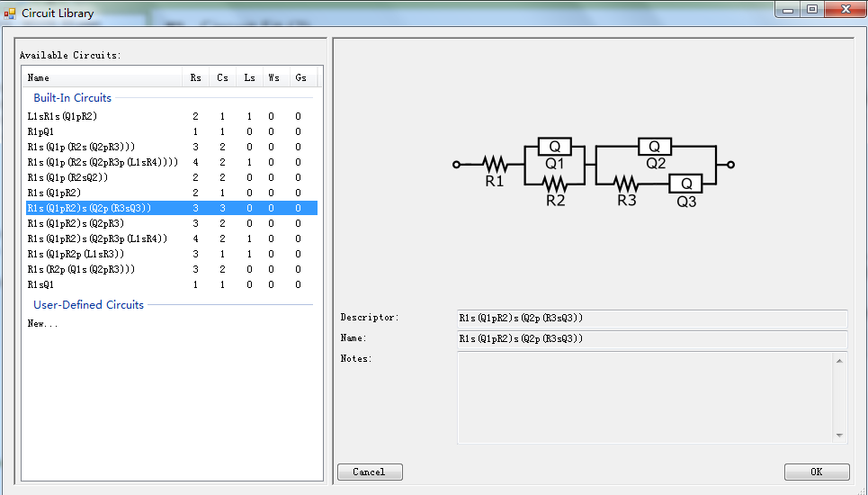
Task: Pick the R1s(Q1p(R2sQ2)) circuit
Action: click(67, 177)
